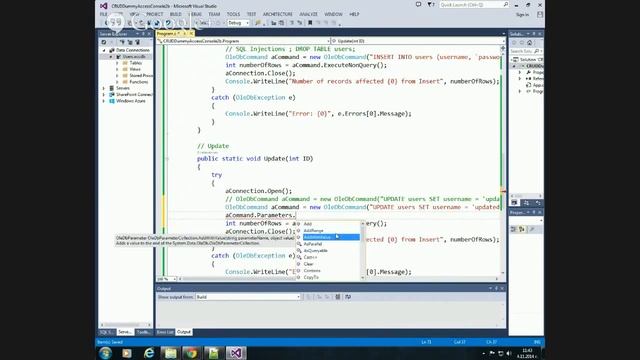Choose CopyTo from the IntelliSense list
Image resolution: width=640 pixels, height=360 pixels.
click(311, 277)
